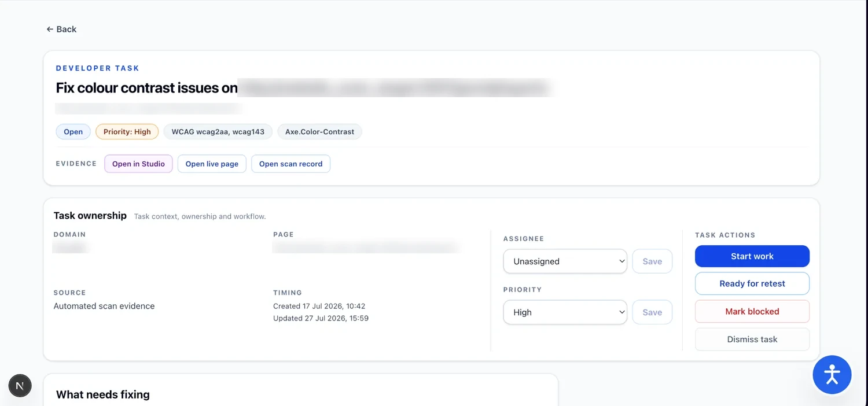
Task: Open task evidence in Studio
Action: 138,164
